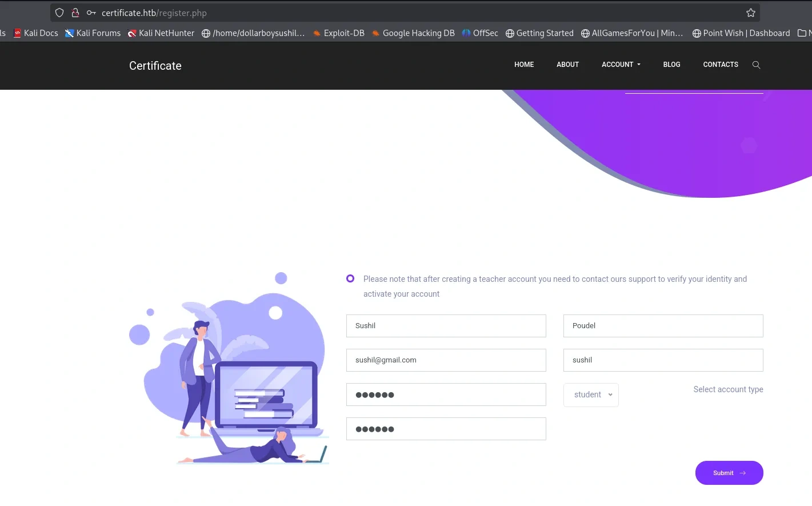
Task: Click the search magnifier icon in navbar
Action: [756, 65]
